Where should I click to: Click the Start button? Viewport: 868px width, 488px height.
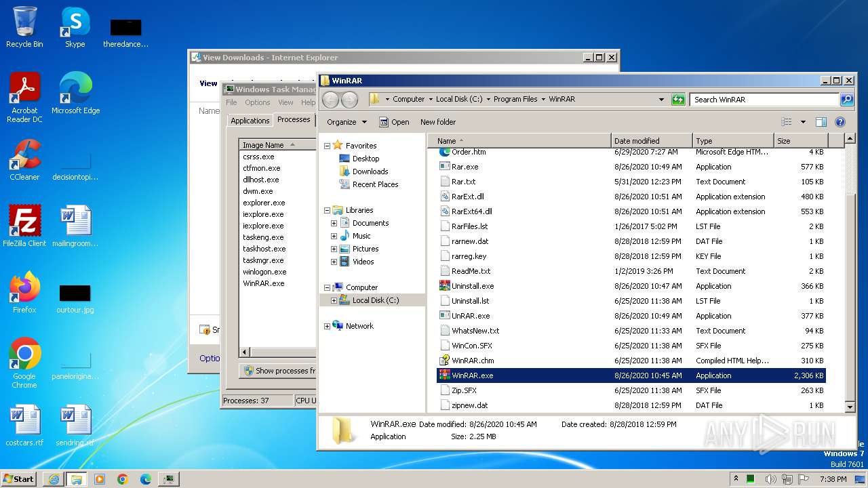pyautogui.click(x=19, y=479)
